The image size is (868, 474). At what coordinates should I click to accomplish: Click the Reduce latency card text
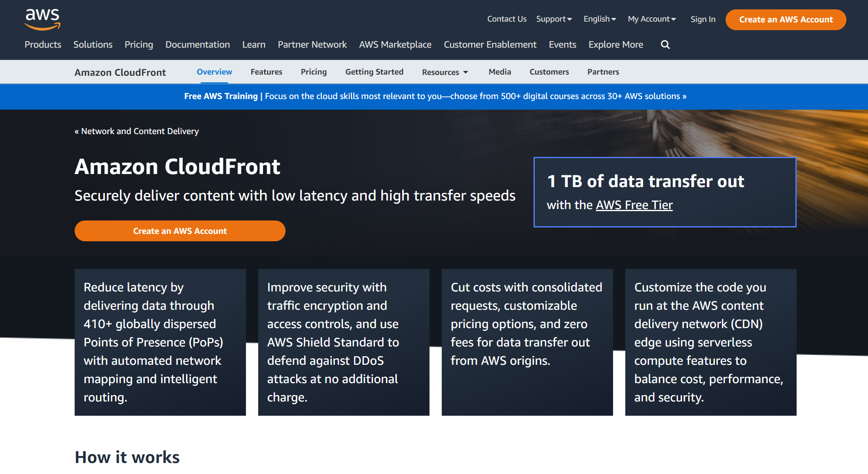[x=153, y=342]
